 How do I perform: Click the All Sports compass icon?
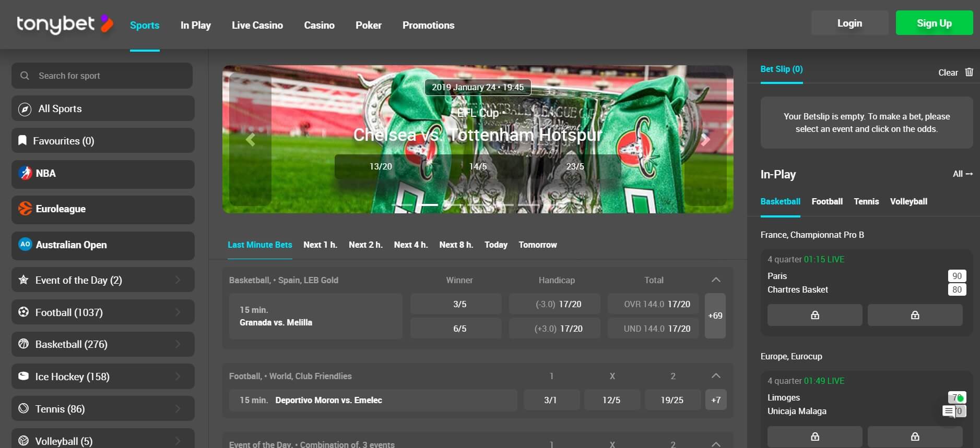25,109
